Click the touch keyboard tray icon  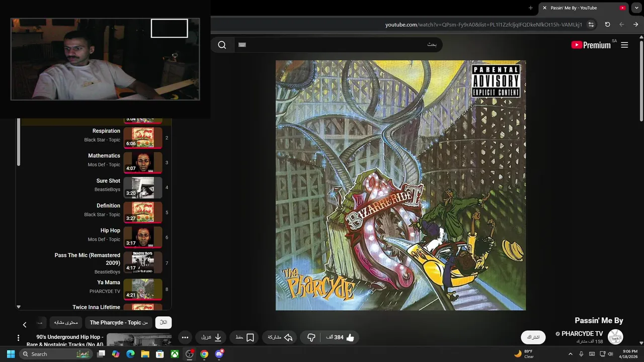pyautogui.click(x=592, y=354)
